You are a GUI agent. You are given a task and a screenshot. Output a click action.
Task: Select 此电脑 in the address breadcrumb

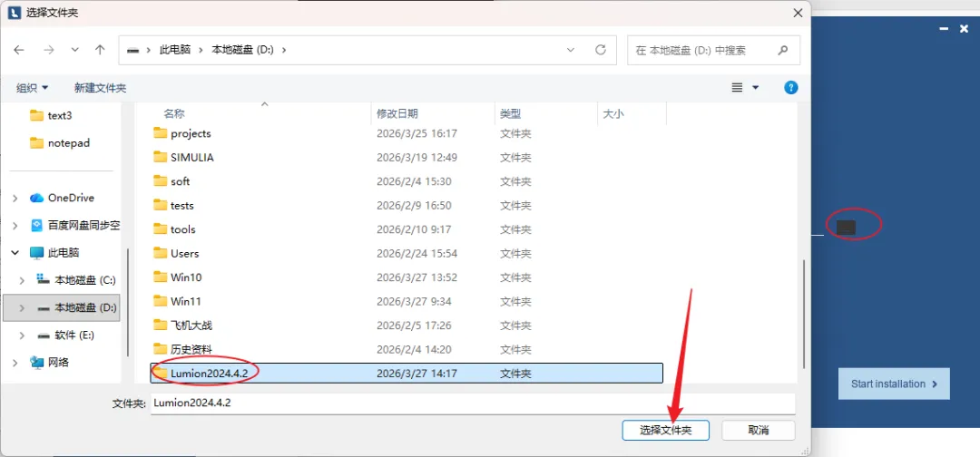click(x=175, y=50)
